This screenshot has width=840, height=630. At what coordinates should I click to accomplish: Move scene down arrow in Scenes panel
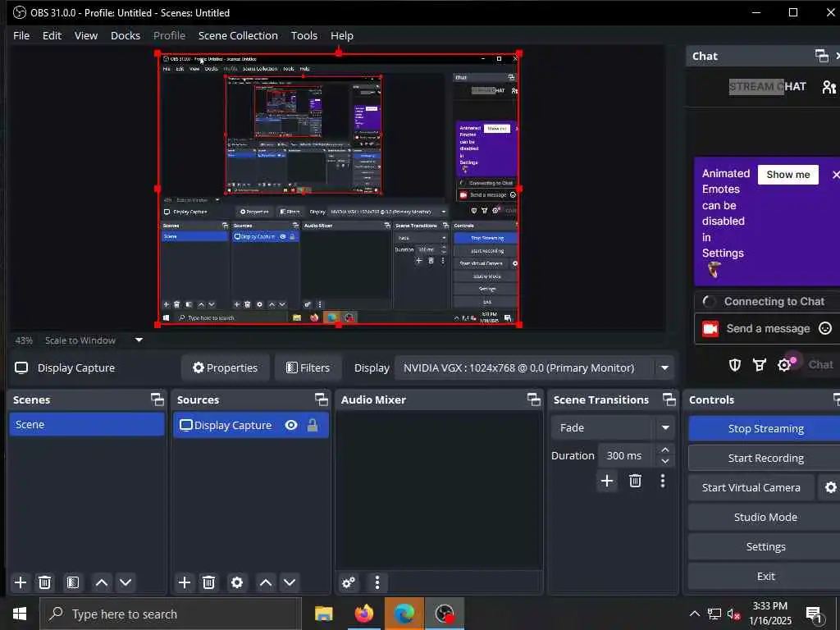point(126,582)
